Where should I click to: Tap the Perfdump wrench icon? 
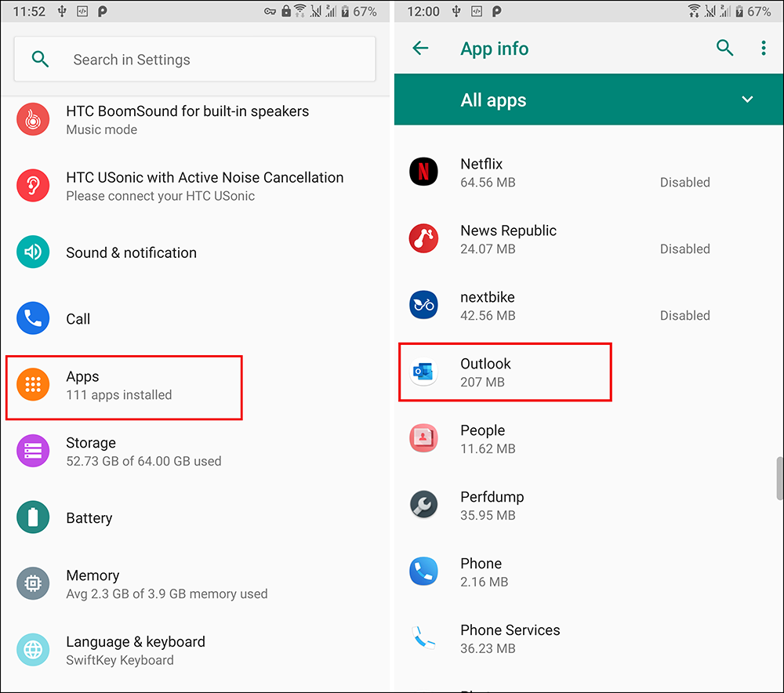423,505
